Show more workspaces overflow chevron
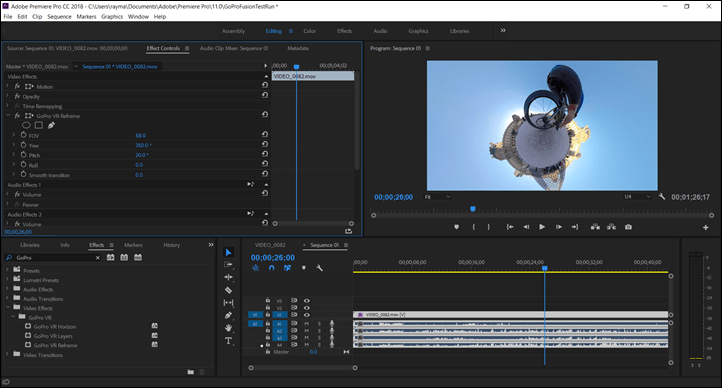The height and width of the screenshot is (388, 722). (503, 30)
